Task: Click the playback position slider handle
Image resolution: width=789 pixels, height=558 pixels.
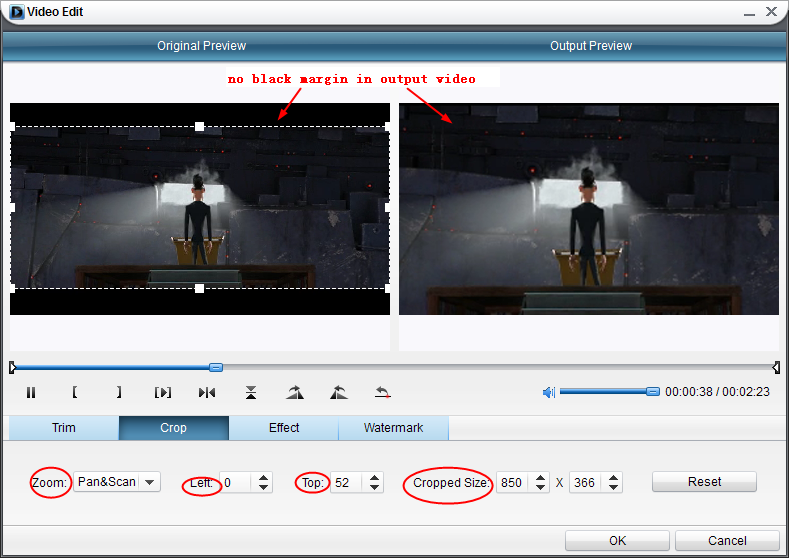Action: pos(216,367)
